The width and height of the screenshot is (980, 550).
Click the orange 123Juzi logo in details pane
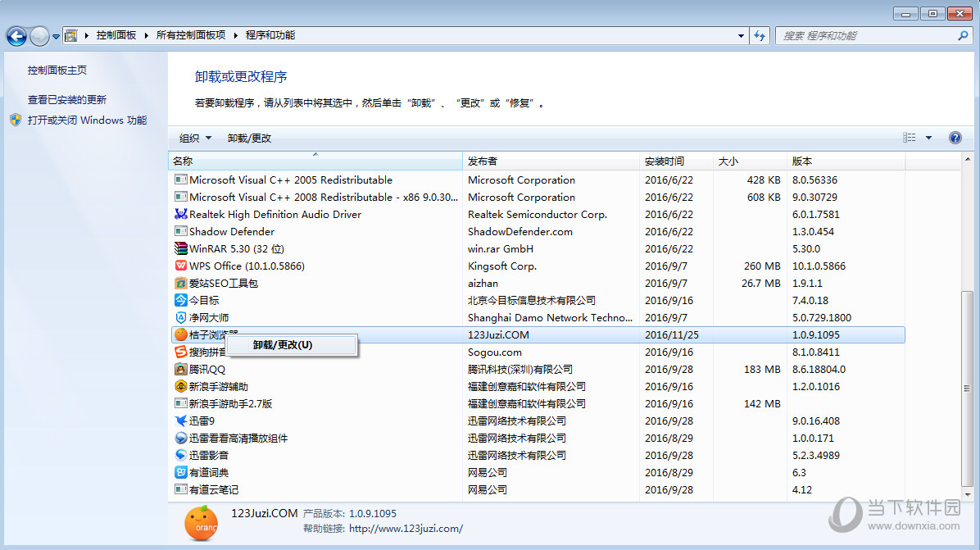[x=201, y=523]
